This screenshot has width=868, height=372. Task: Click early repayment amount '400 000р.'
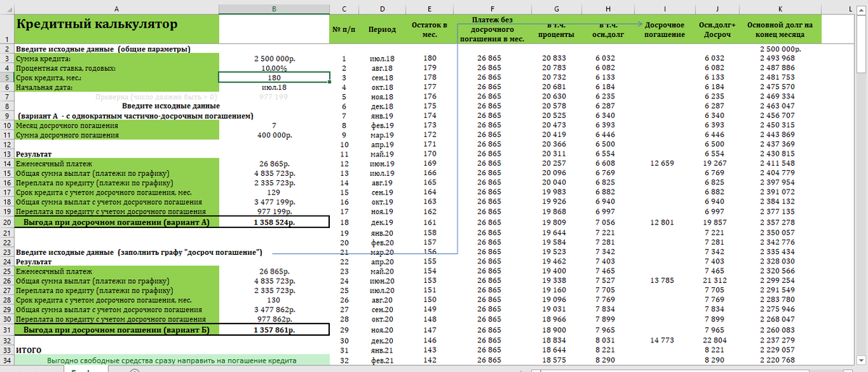point(274,135)
